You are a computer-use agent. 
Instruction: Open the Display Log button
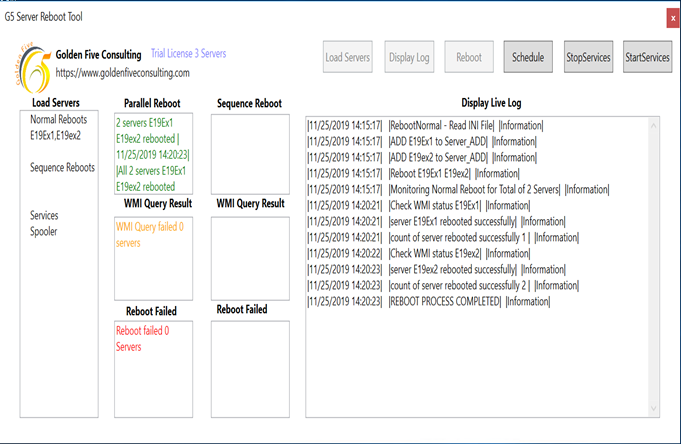pyautogui.click(x=409, y=57)
